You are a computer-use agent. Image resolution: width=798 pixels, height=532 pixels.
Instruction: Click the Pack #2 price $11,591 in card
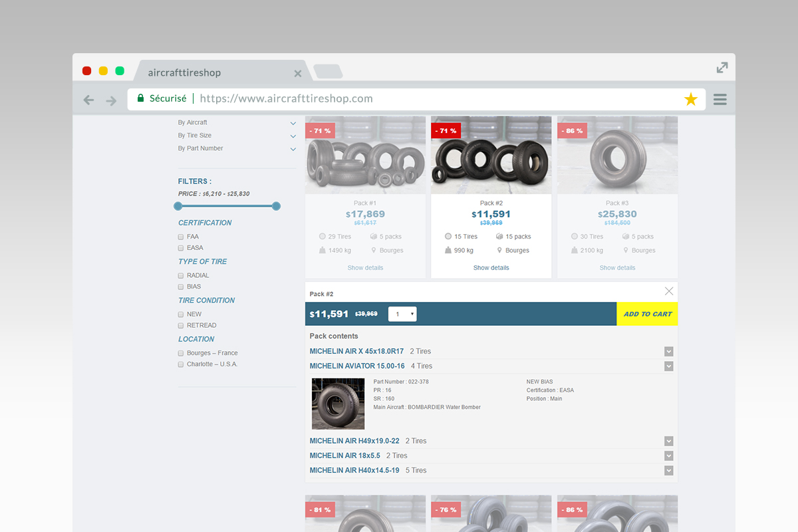[x=491, y=214]
